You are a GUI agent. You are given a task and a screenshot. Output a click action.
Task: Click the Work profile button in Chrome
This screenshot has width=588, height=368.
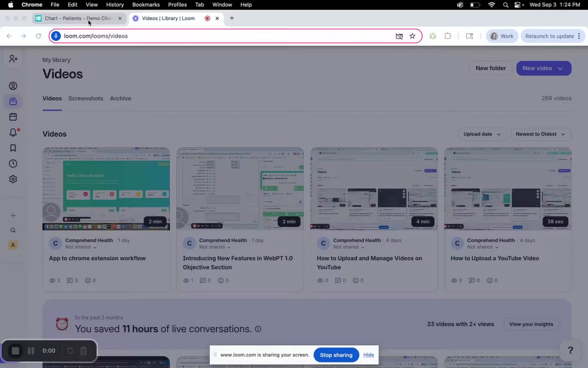[502, 36]
